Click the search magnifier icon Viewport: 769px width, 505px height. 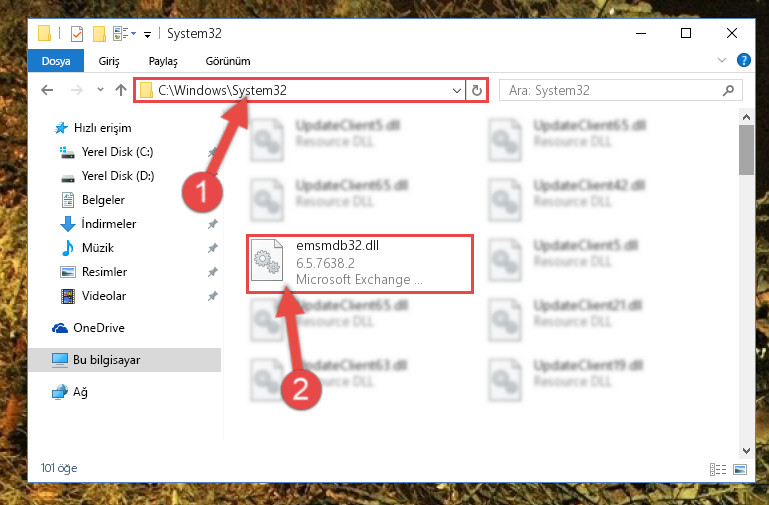[729, 90]
